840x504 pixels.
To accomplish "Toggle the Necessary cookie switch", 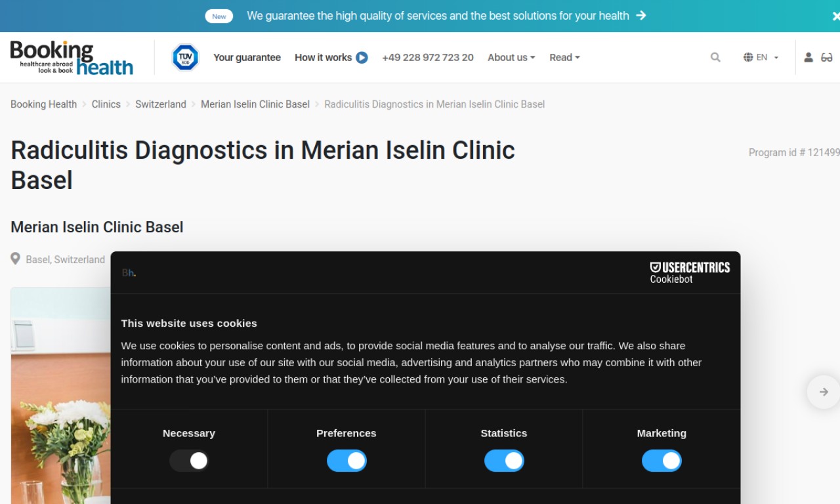I will click(x=189, y=461).
